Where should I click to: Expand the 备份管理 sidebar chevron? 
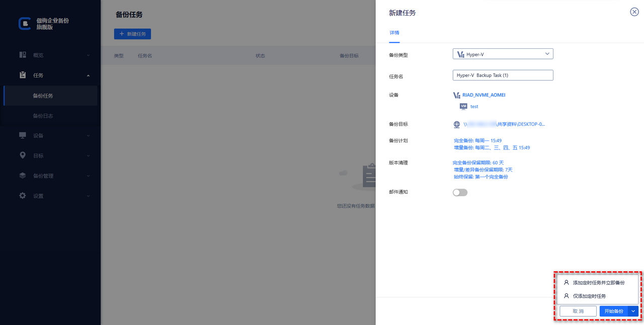pos(88,176)
